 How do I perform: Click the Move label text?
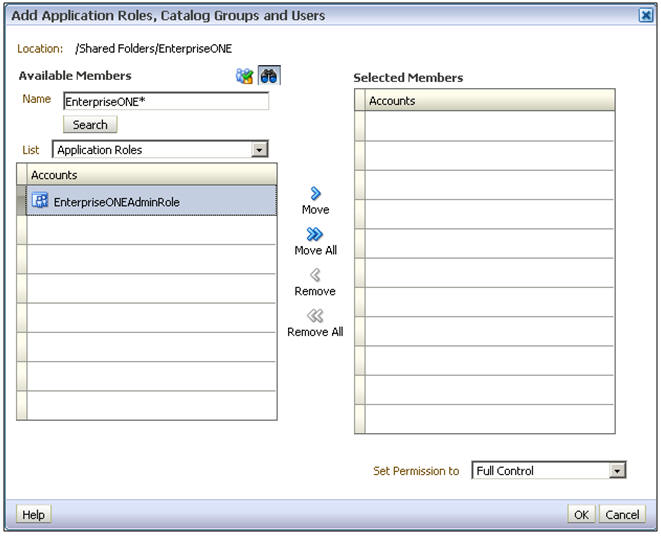click(315, 209)
